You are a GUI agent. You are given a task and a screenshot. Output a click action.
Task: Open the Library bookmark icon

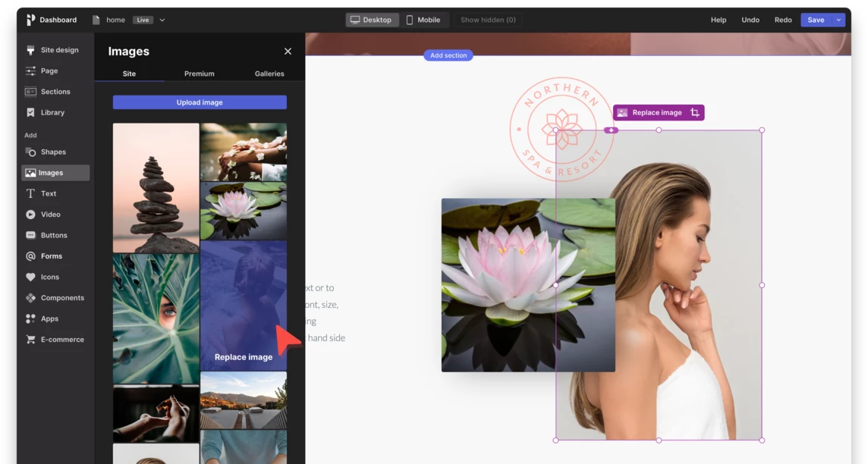[30, 112]
